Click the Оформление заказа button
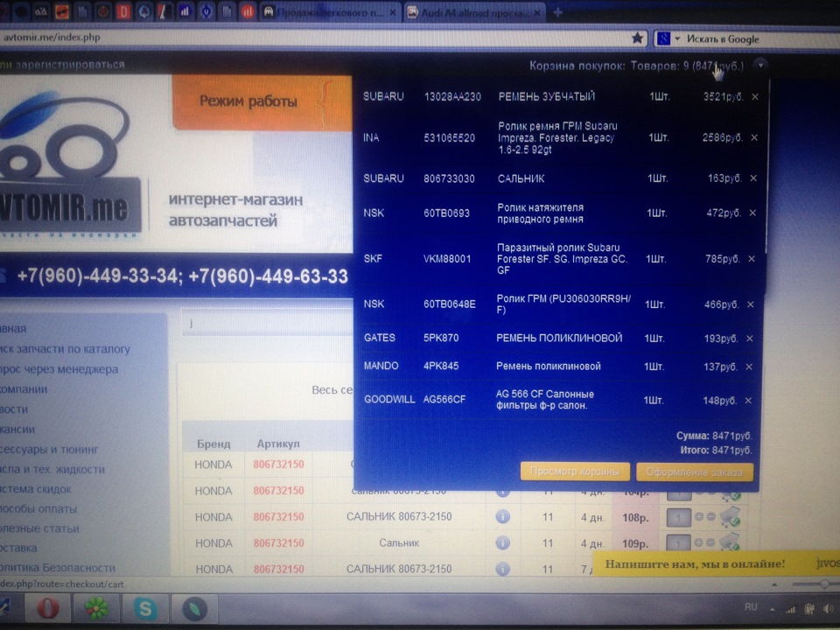This screenshot has width=840, height=630. 694,472
